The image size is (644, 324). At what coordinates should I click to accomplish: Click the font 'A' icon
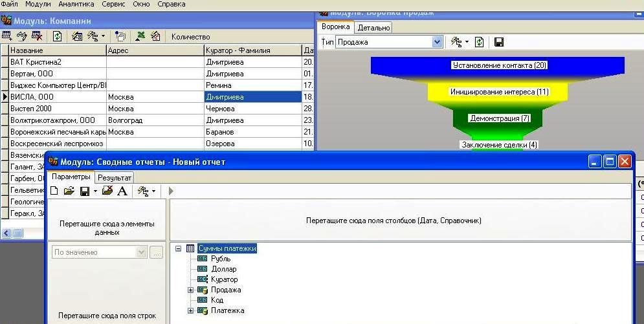click(122, 191)
